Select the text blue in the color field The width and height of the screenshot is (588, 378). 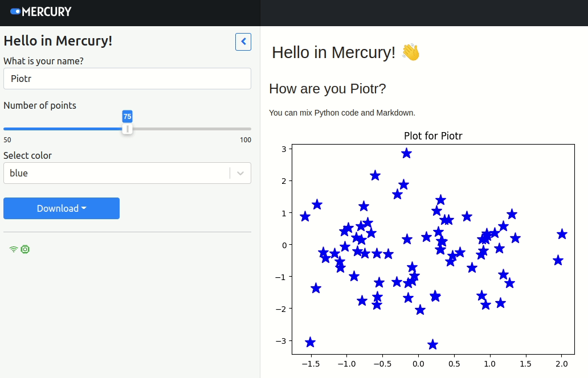click(x=19, y=172)
